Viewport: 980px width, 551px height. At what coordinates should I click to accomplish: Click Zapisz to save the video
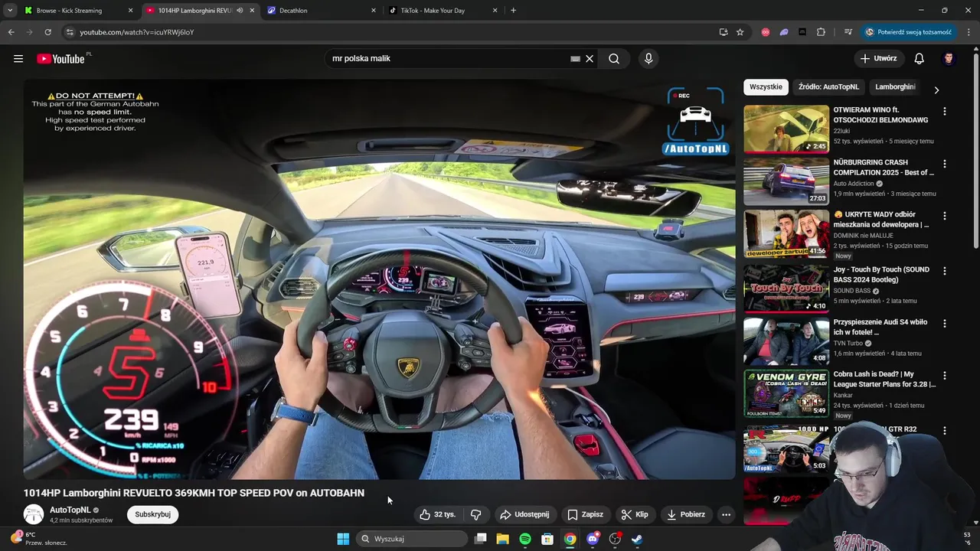click(585, 514)
